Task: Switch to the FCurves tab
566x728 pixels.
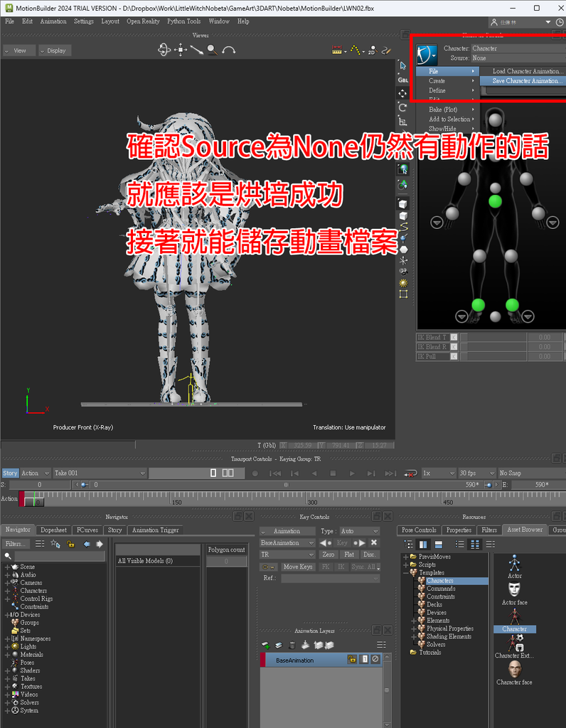Action: [x=87, y=530]
